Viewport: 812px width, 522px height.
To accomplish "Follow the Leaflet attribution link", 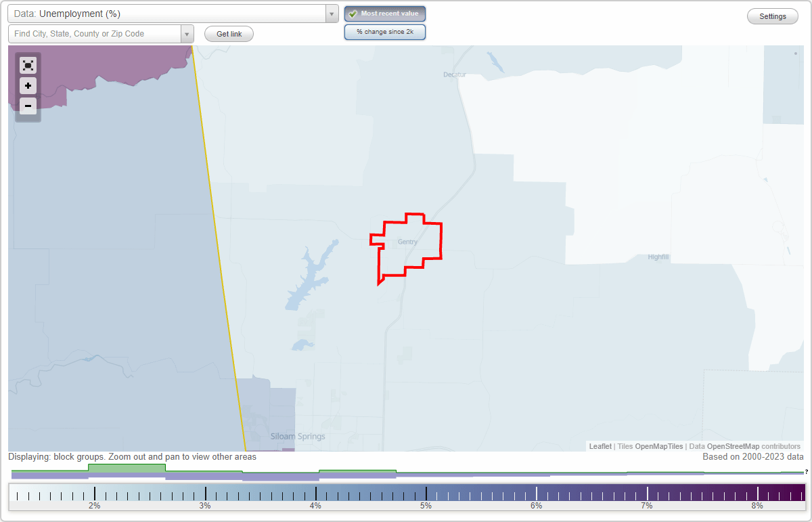I will tap(600, 446).
